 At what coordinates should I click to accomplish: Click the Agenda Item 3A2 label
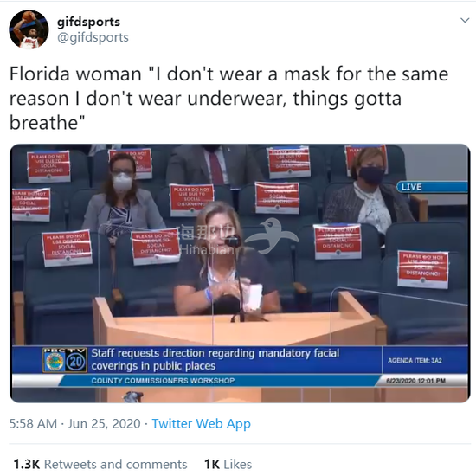(415, 361)
